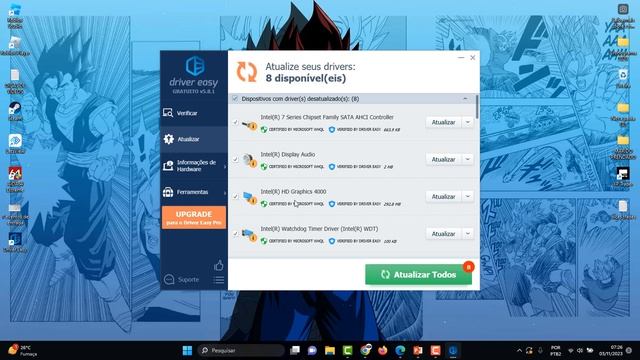Click Atualizar for Intel HD Graphics 4000

pos(444,196)
